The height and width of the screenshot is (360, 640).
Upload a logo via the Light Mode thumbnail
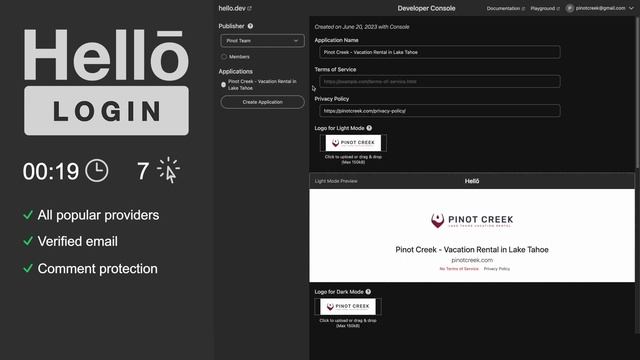tap(353, 143)
